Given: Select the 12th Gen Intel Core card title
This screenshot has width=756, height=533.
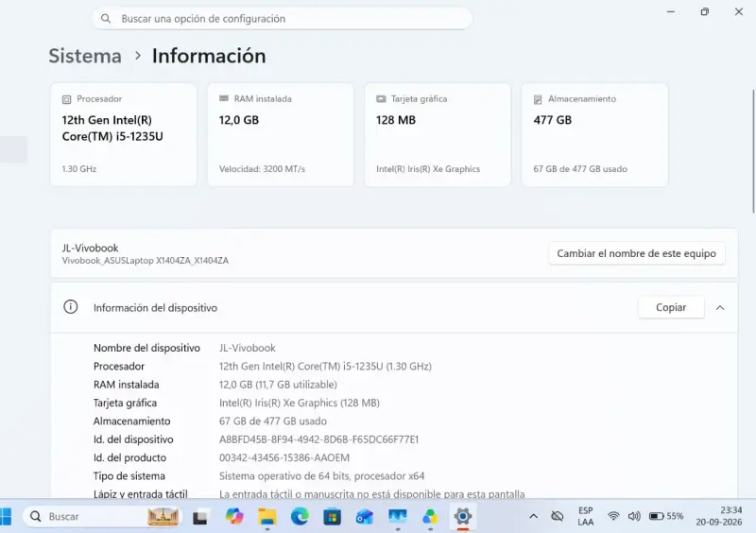Looking at the screenshot, I should 112,129.
